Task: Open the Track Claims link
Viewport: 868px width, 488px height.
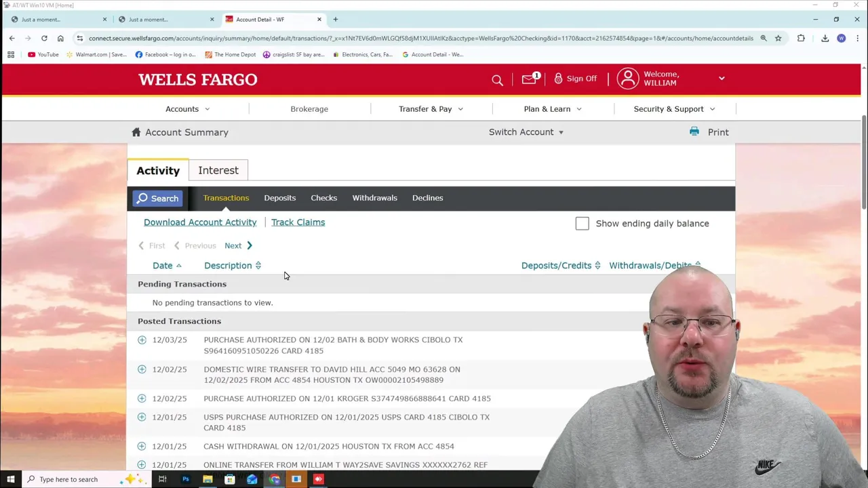Action: coord(298,222)
